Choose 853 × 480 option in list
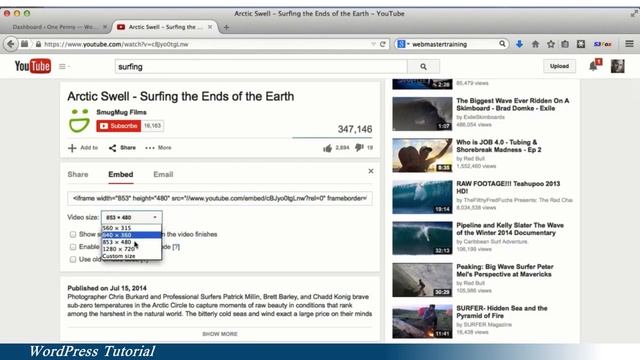 (x=131, y=242)
